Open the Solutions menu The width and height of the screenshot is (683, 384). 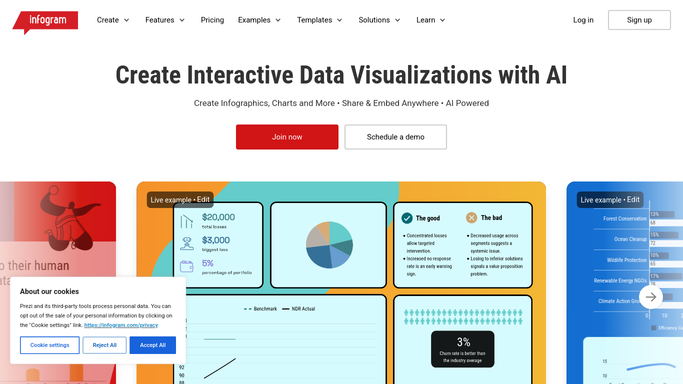[x=379, y=20]
